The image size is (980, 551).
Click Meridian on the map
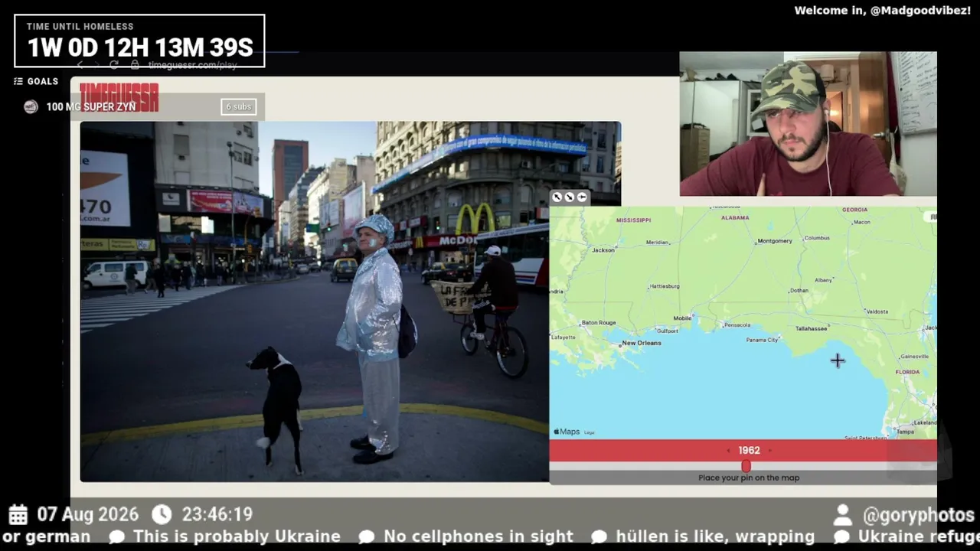(657, 242)
